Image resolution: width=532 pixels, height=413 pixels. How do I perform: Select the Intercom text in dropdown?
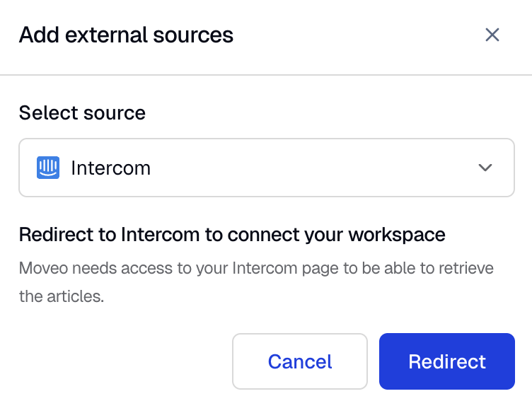110,168
